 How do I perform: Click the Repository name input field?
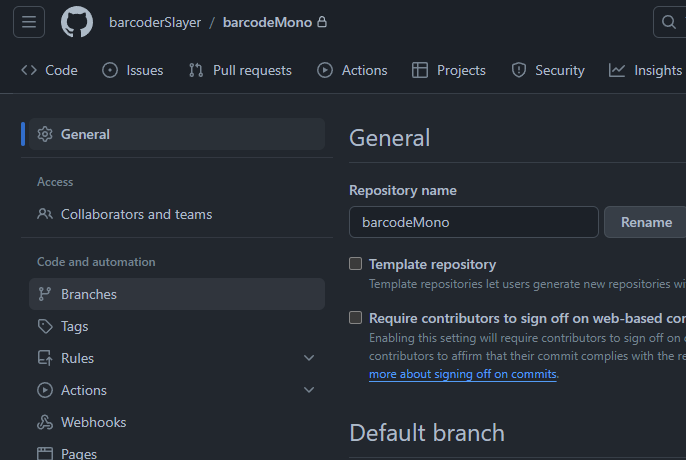tap(473, 222)
